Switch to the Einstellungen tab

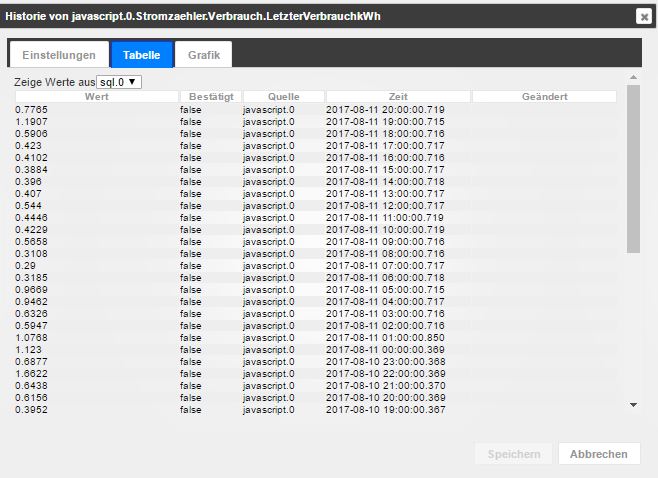pos(59,55)
